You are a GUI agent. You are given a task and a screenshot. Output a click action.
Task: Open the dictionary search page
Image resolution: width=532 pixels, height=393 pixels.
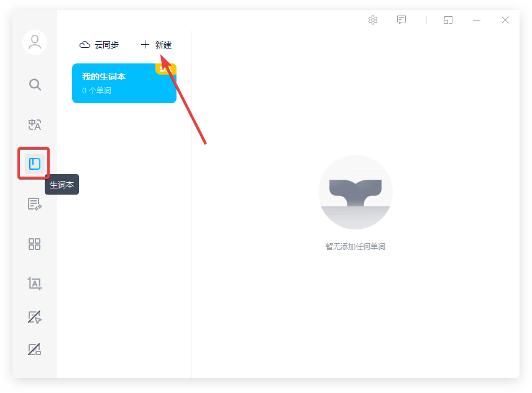point(35,85)
